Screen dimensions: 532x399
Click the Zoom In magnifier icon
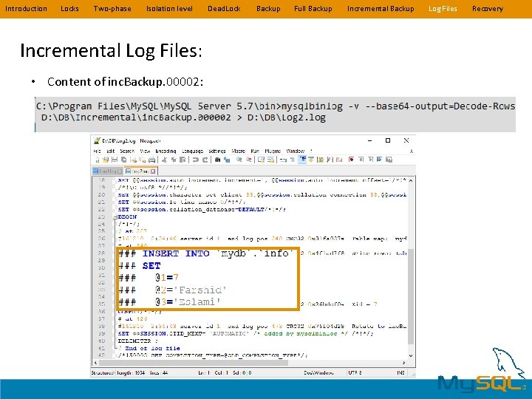pyautogui.click(x=239, y=160)
